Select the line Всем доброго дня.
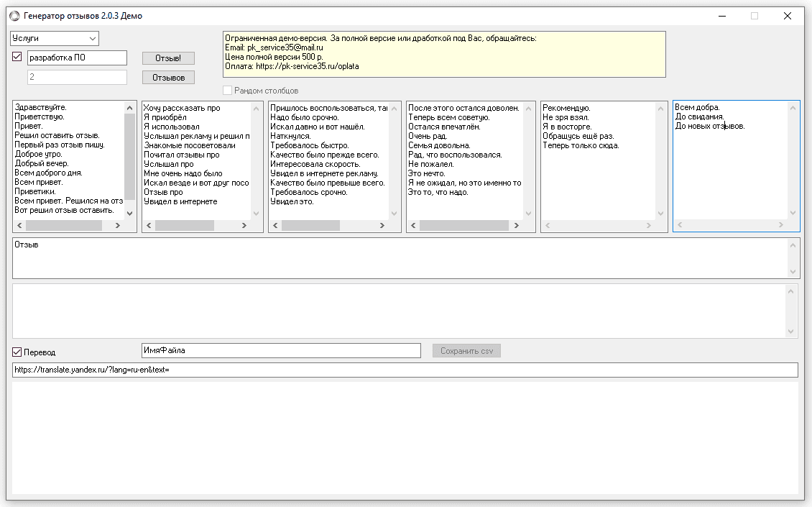This screenshot has width=812, height=507. [x=48, y=173]
